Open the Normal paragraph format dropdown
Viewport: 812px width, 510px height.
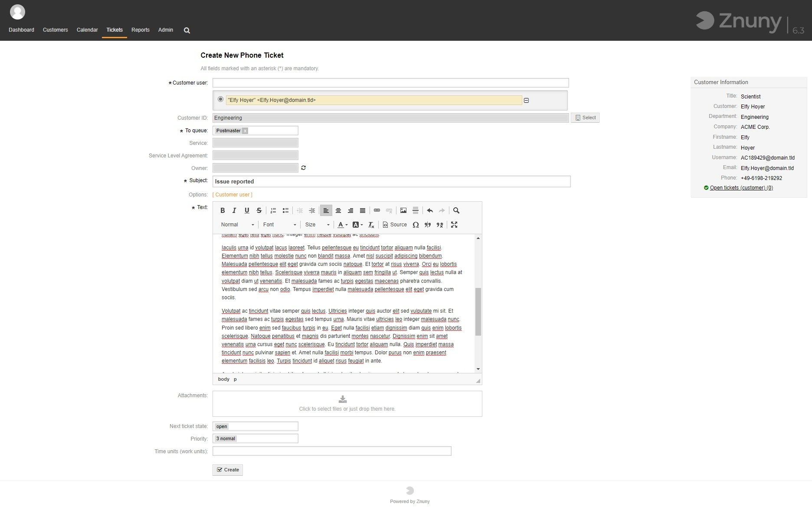pos(237,225)
